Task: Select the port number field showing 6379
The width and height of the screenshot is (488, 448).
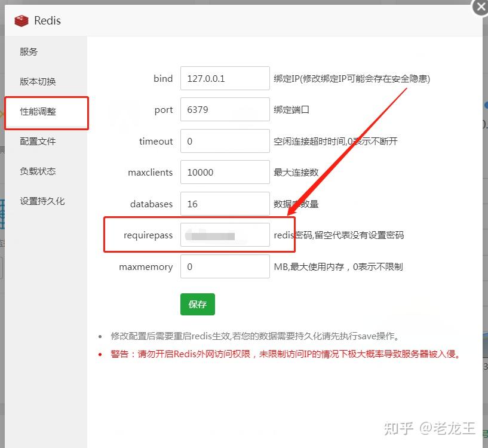Action: coord(225,109)
